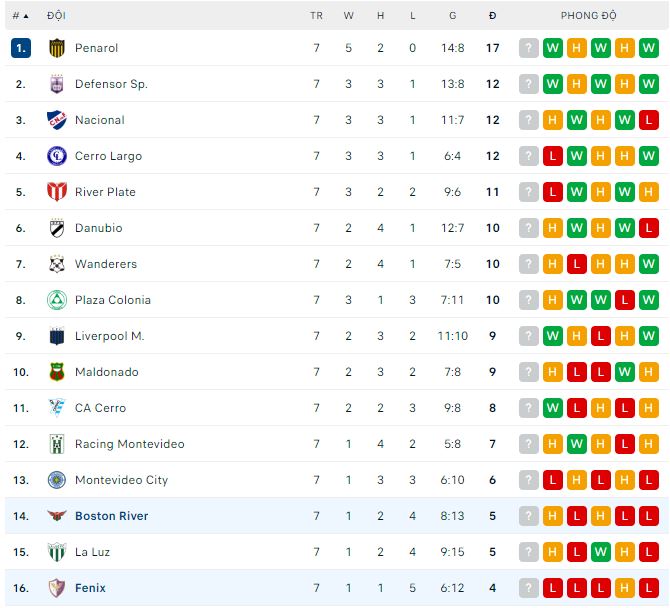Open the Liverpool M. team link
Image resolution: width=670 pixels, height=608 pixels.
109,336
